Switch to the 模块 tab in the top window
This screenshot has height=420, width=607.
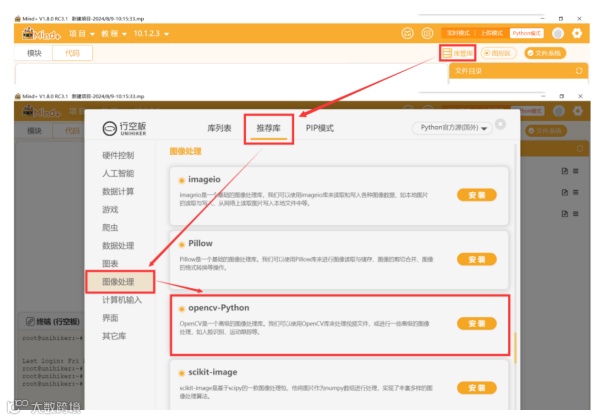tap(34, 53)
